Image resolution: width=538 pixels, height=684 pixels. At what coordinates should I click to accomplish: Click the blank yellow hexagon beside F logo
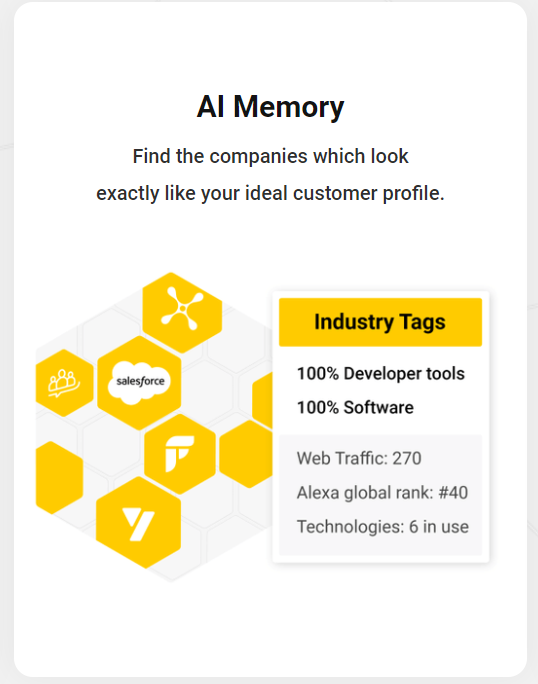pos(247,454)
